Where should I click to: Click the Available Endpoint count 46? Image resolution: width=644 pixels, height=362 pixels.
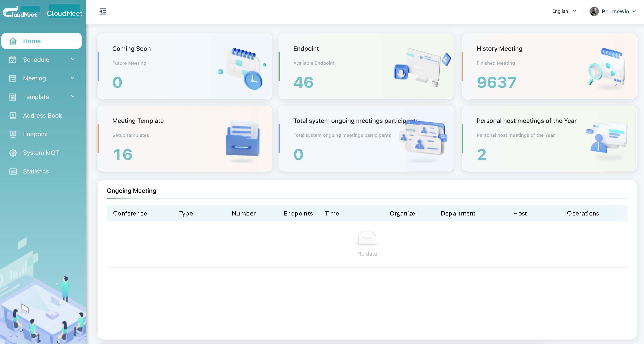tap(303, 82)
